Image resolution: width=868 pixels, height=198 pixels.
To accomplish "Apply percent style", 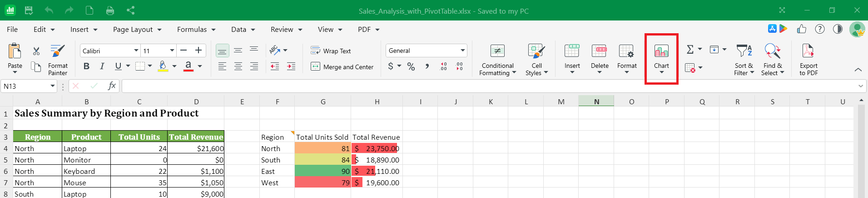I will 411,67.
